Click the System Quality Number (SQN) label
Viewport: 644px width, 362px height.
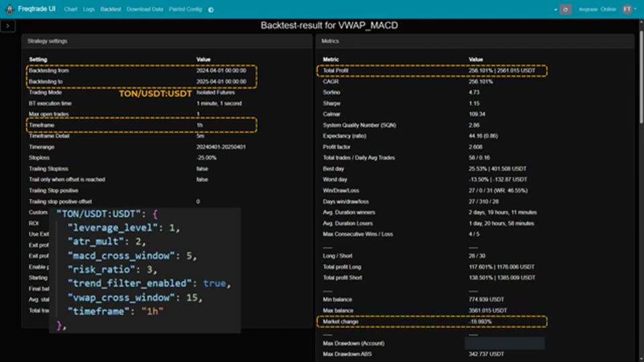pyautogui.click(x=360, y=125)
